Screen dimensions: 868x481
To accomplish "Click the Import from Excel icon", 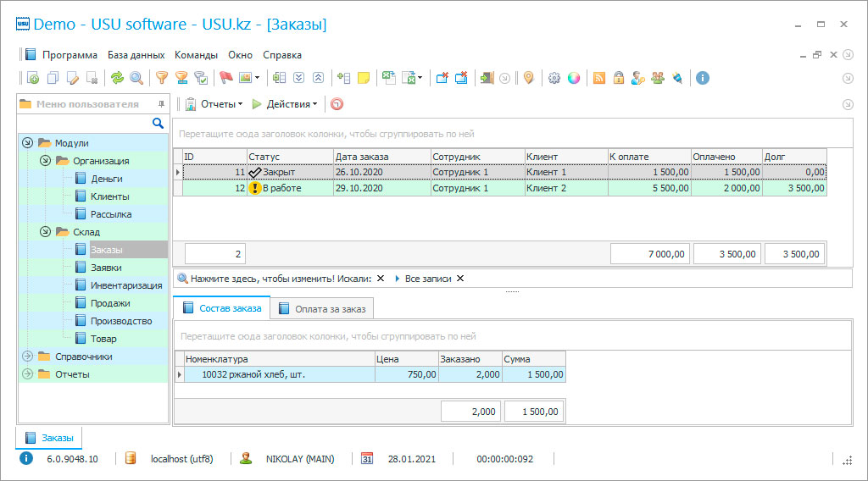I will pos(409,78).
